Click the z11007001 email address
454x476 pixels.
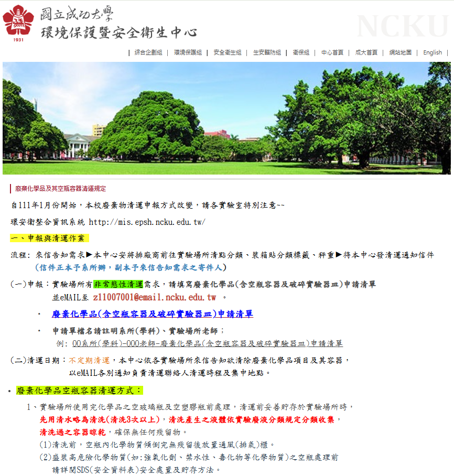[x=154, y=298]
